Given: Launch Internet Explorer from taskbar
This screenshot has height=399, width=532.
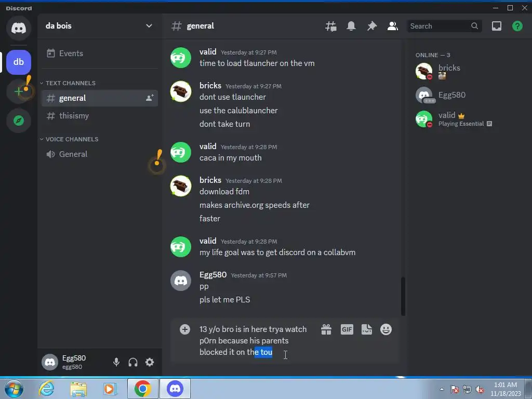Looking at the screenshot, I should tap(46, 389).
